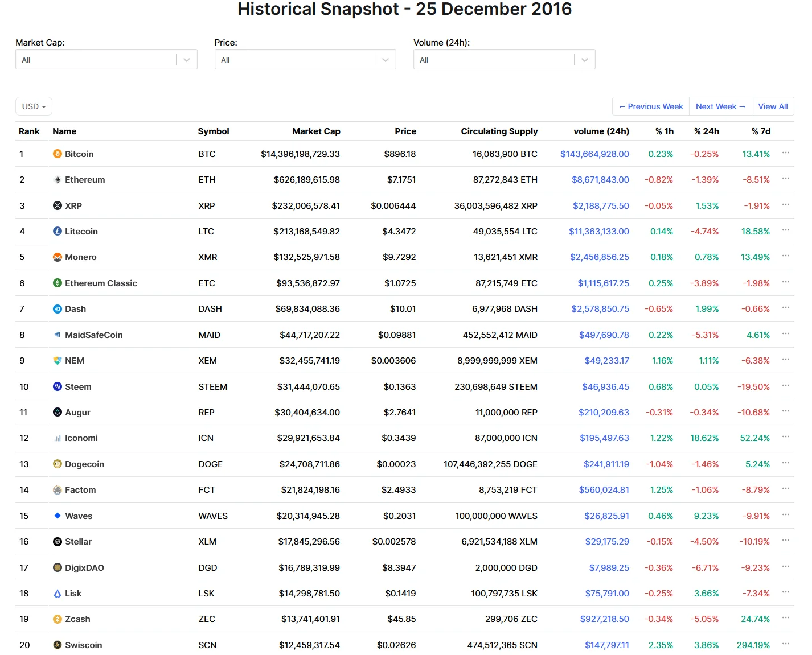Sort table by Rank column header

pyautogui.click(x=29, y=131)
